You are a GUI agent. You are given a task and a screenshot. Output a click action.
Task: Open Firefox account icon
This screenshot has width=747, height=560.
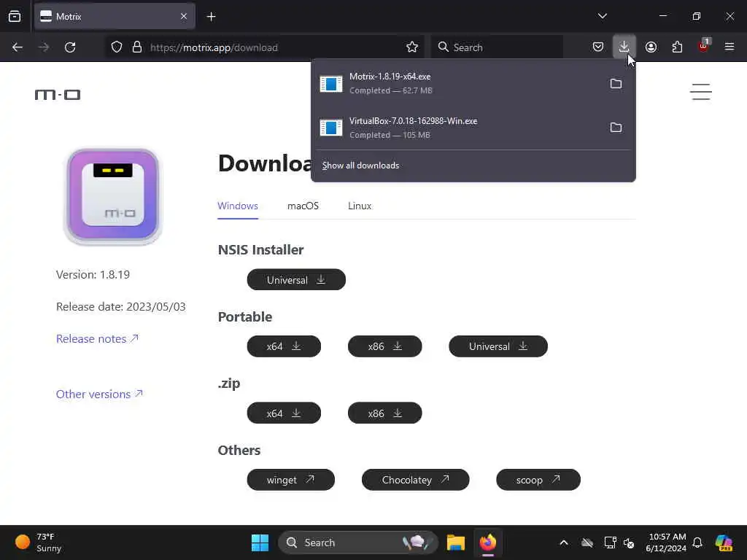coord(651,47)
